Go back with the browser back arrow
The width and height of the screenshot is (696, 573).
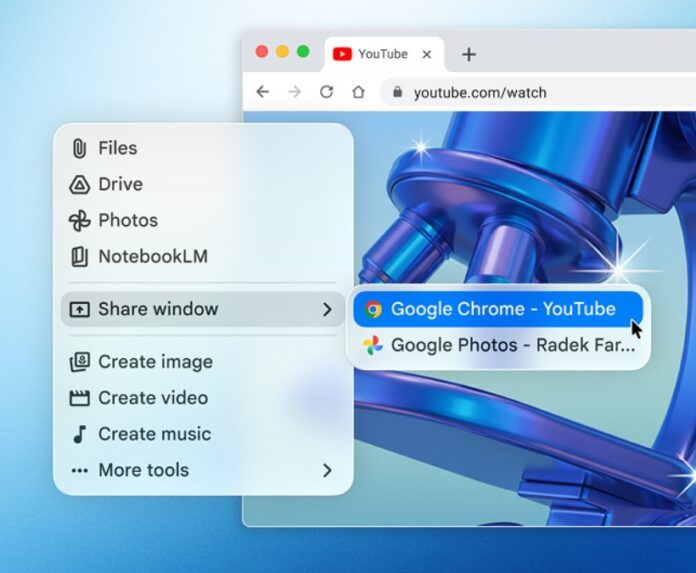pyautogui.click(x=263, y=92)
